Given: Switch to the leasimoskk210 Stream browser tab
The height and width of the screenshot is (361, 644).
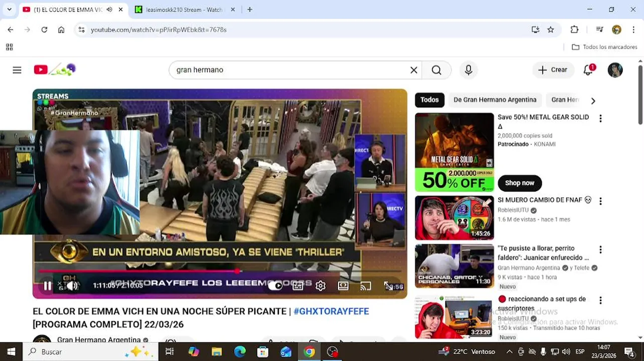Looking at the screenshot, I should click(184, 10).
